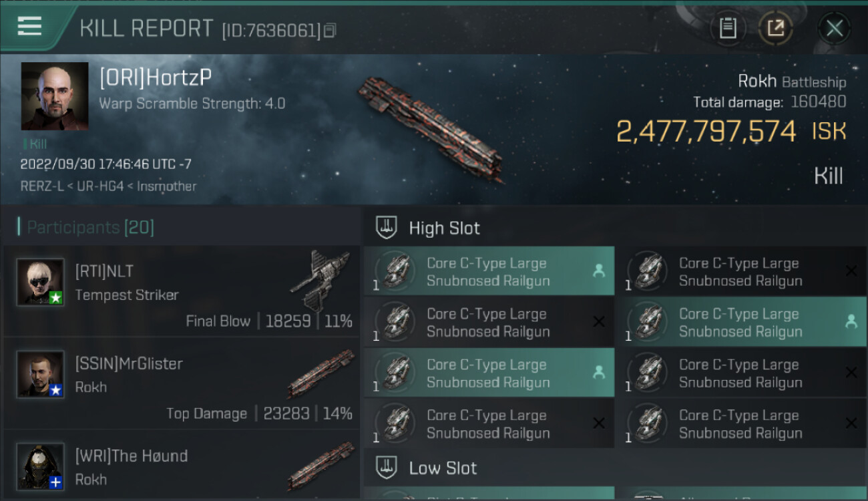
Task: Select MrGlister's portrait in participants
Action: tap(41, 374)
